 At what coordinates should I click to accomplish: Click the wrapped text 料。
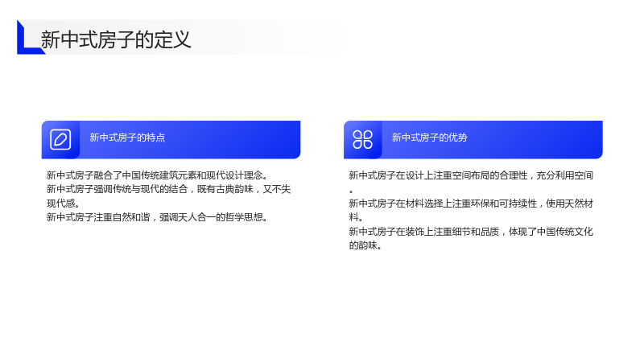pyautogui.click(x=356, y=217)
